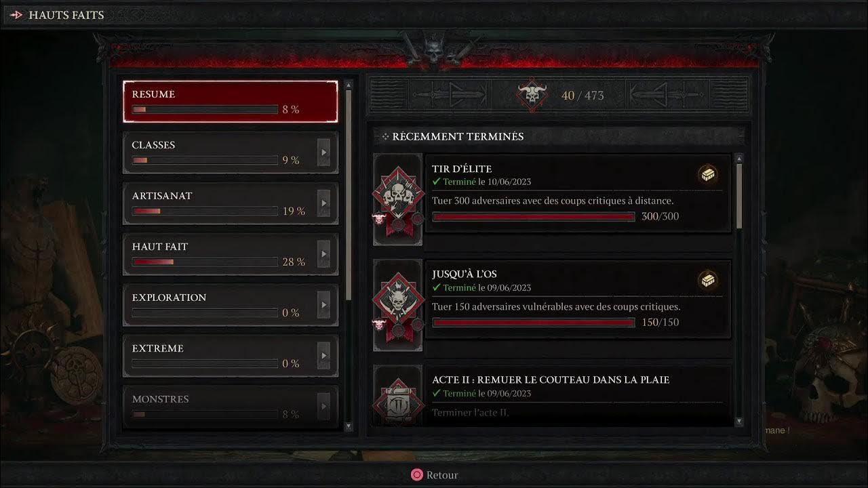Viewport: 868px width, 488px height.
Task: Click the chest reward icon on Jusqu'à l'os
Action: 709,280
